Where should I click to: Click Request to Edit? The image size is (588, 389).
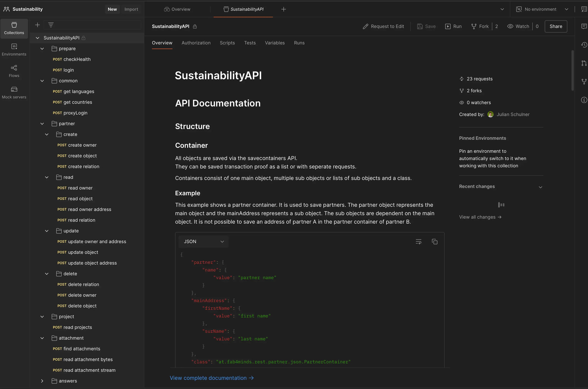(383, 26)
